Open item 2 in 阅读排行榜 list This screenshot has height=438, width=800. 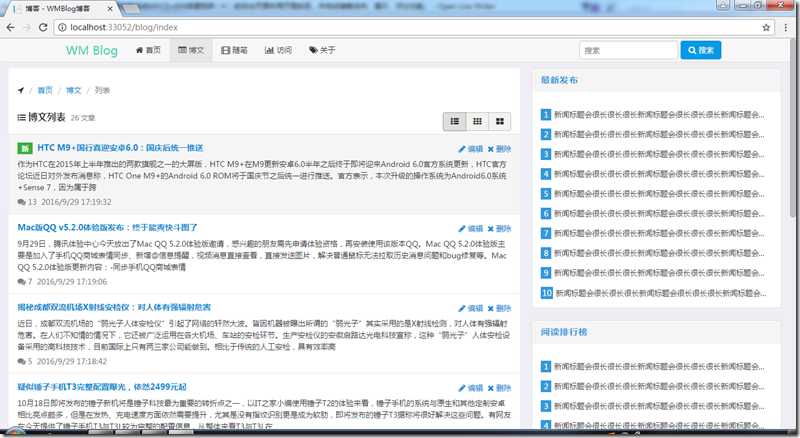pyautogui.click(x=659, y=386)
